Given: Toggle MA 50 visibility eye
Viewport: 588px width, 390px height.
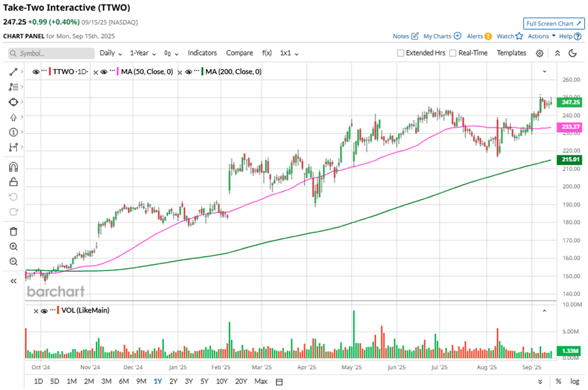Looking at the screenshot, I should tap(104, 72).
